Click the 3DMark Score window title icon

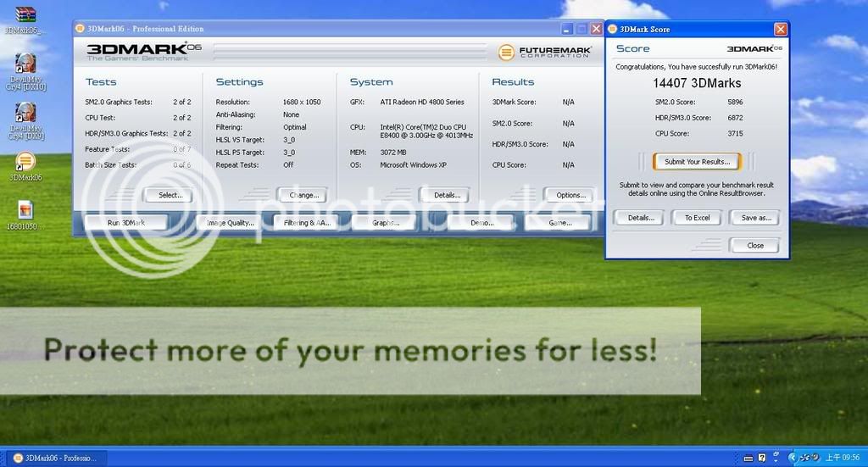point(613,30)
